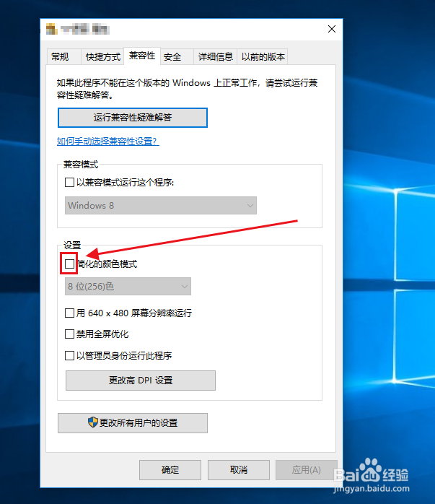
Task: Tick 以兼容模式运行这个程序 checkbox
Action: [69, 182]
